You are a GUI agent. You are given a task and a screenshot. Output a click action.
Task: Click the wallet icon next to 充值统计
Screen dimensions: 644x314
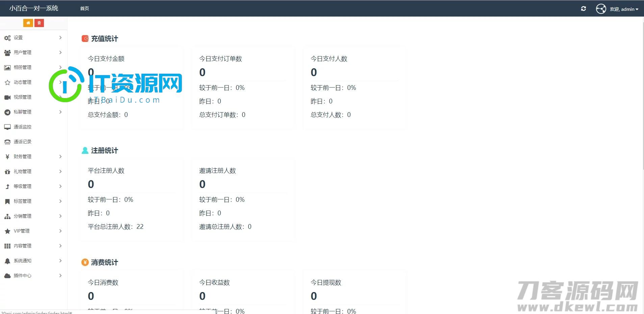(85, 39)
